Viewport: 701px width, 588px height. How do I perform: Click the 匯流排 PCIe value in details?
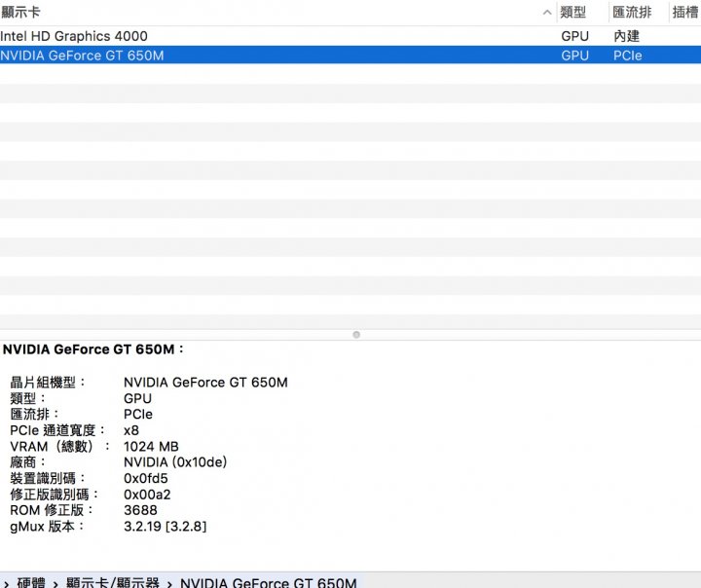click(138, 414)
